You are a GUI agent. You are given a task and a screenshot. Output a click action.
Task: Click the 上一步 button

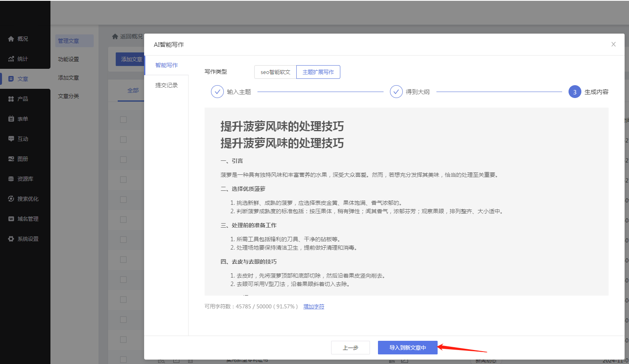point(350,348)
